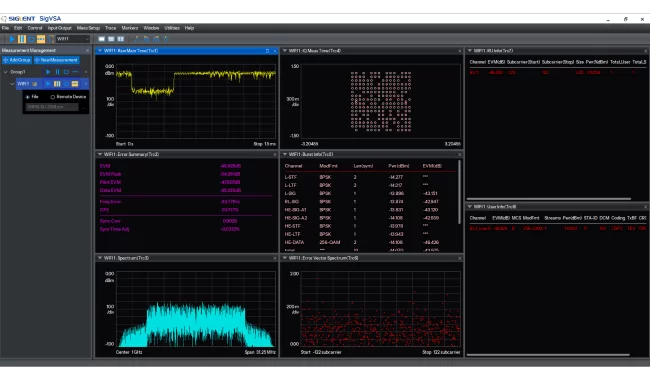This screenshot has width=650, height=380.
Task: Select the grid window layout icon
Action: (121, 39)
